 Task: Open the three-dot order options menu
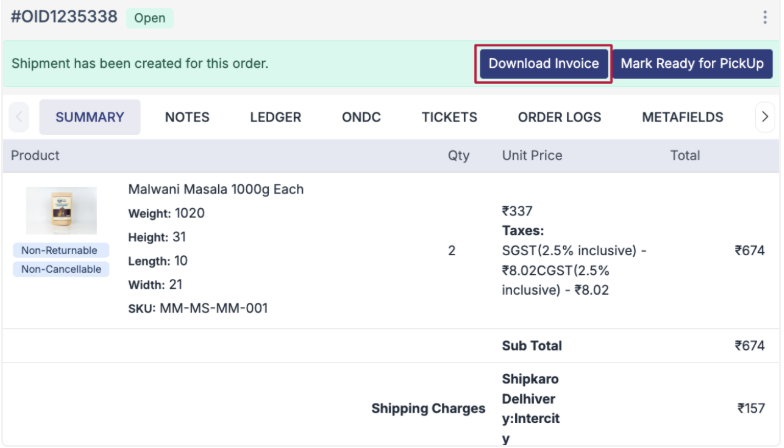tap(765, 18)
